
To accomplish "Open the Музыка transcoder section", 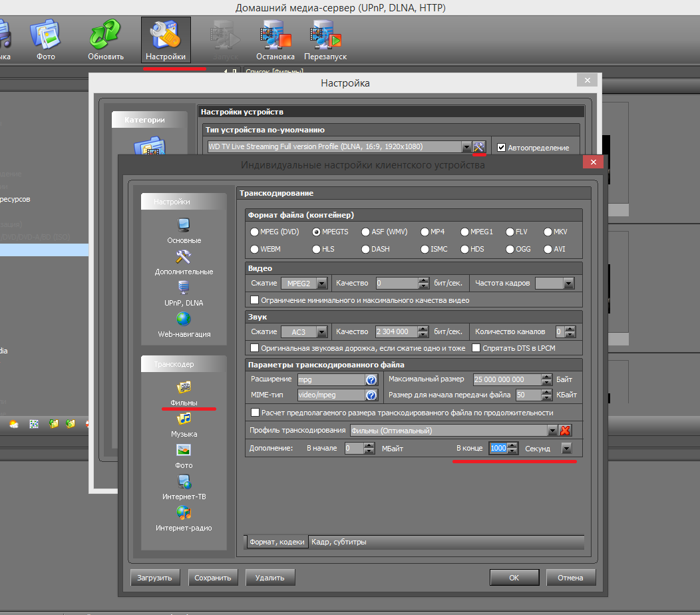I will [184, 424].
